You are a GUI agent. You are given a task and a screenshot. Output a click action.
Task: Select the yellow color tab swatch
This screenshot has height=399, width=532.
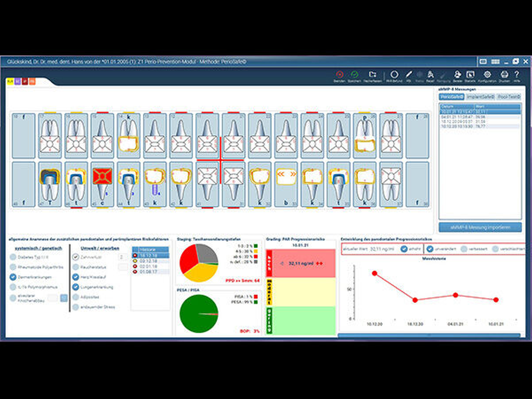[10, 81]
